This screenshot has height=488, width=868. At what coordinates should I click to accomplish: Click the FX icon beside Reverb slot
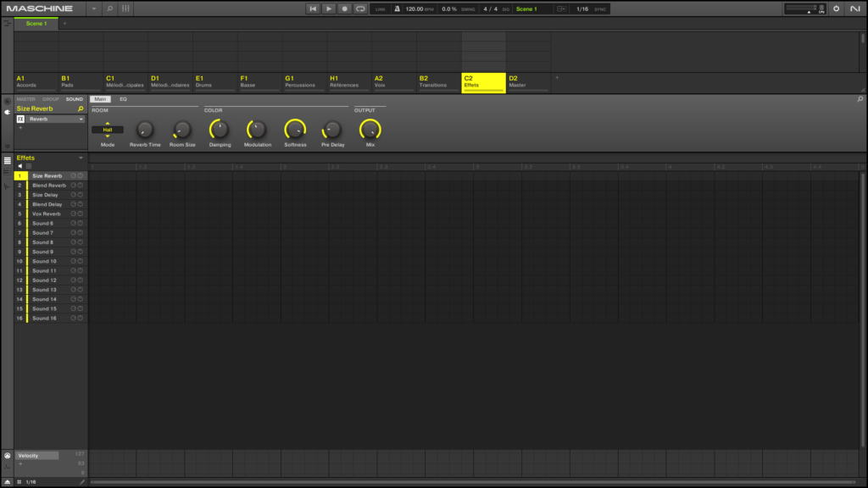click(20, 119)
